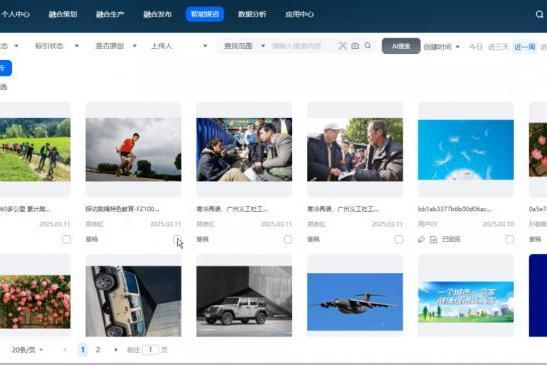This screenshot has width=547, height=365.
Task: Click the title text 'bb1ab3377b6b00d06ac...'
Action: tap(455, 209)
